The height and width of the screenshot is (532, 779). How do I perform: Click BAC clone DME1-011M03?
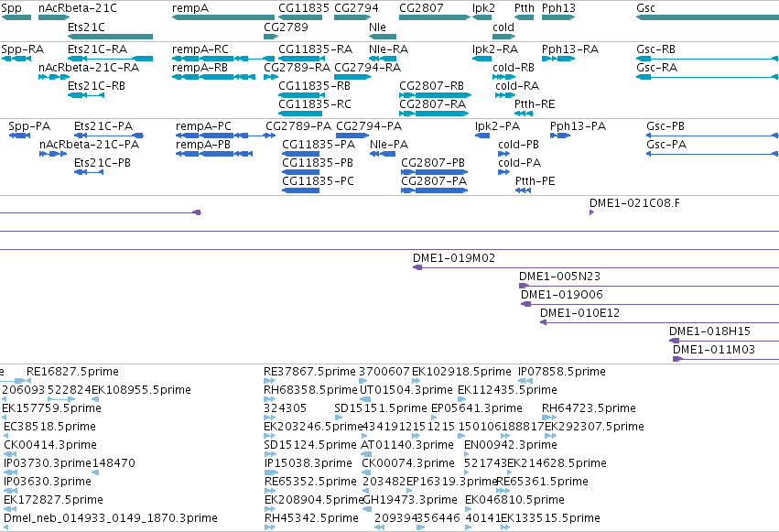tap(726, 359)
